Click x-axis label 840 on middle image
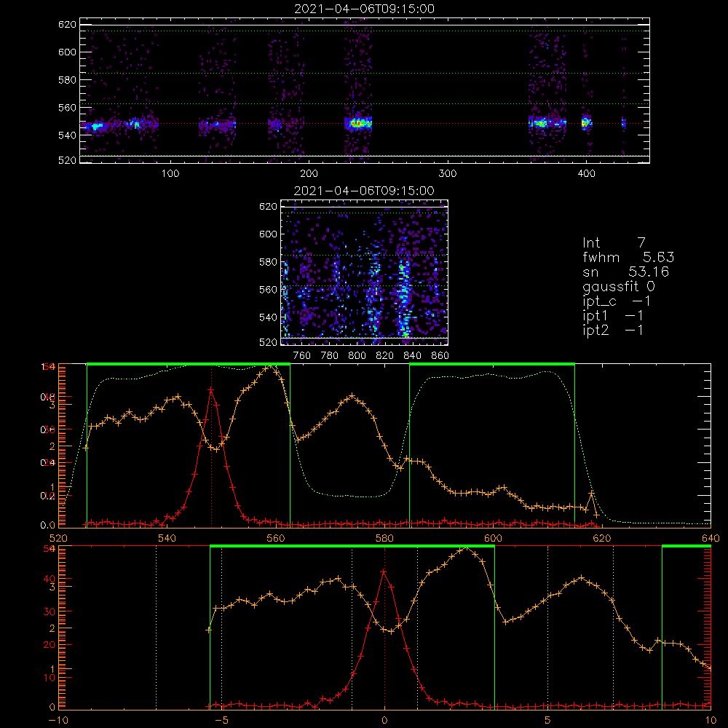This screenshot has width=728, height=728. tap(412, 356)
